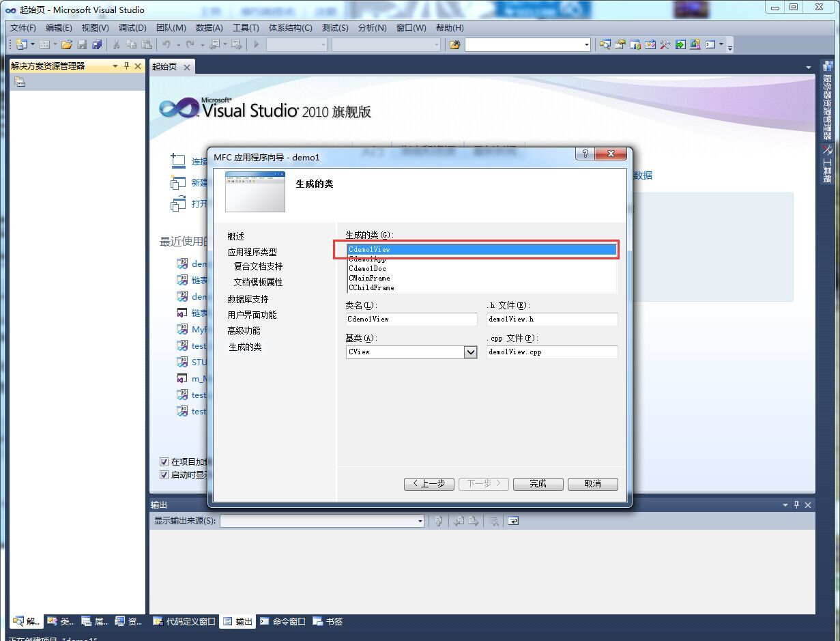Open Output panel window position dropdown
Image resolution: width=840 pixels, height=641 pixels.
[x=785, y=505]
